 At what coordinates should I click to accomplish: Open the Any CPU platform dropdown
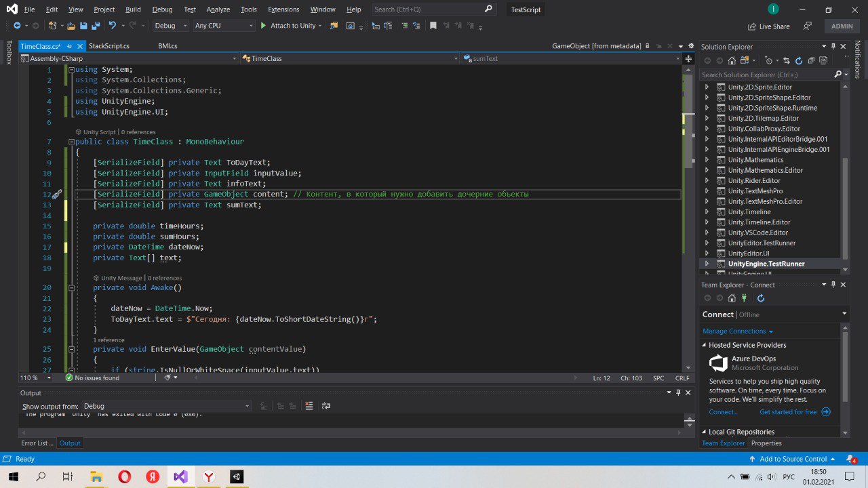coord(223,26)
